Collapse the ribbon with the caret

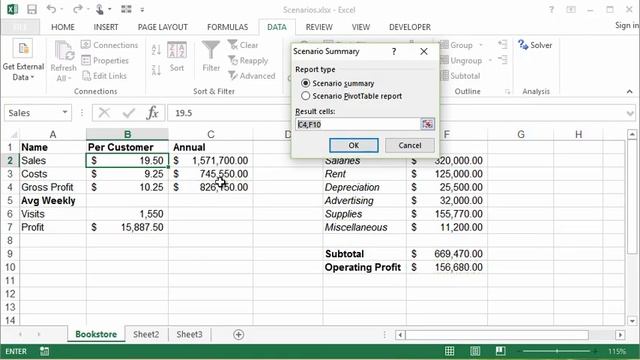[629, 91]
